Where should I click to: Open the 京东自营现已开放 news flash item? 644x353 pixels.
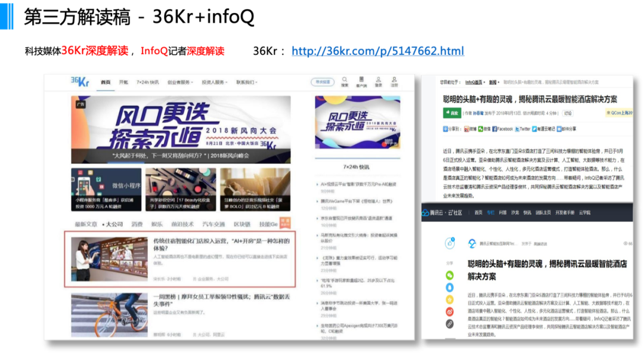tap(356, 218)
